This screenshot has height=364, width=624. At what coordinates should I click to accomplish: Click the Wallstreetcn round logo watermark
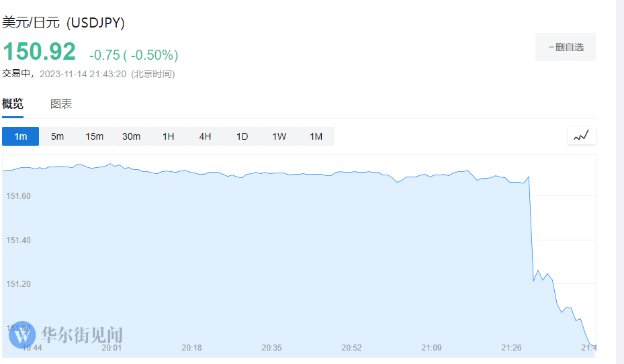(x=23, y=334)
